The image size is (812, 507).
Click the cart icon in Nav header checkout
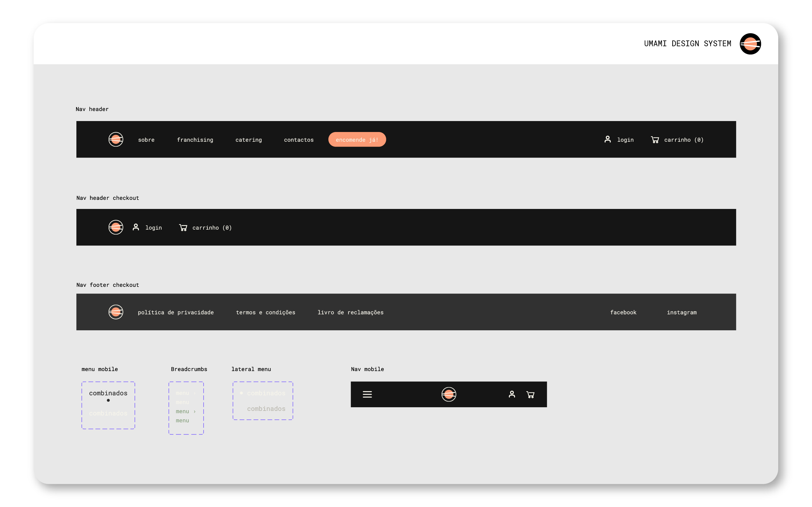[183, 228]
